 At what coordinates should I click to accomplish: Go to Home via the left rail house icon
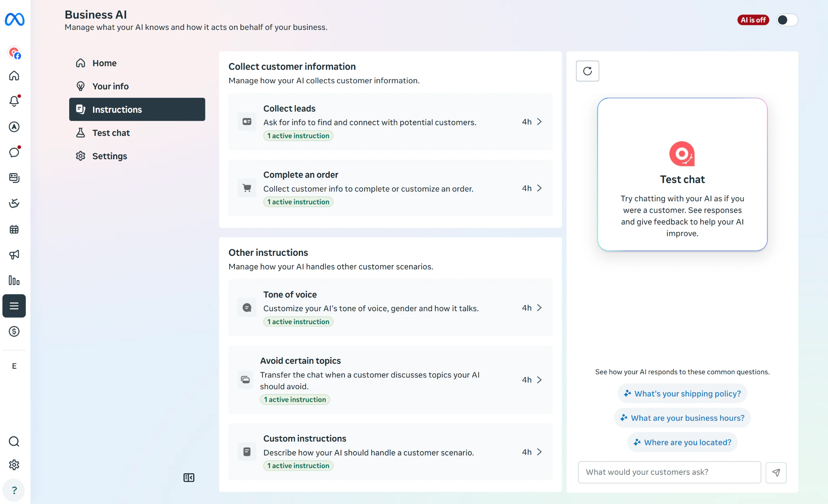coord(14,76)
